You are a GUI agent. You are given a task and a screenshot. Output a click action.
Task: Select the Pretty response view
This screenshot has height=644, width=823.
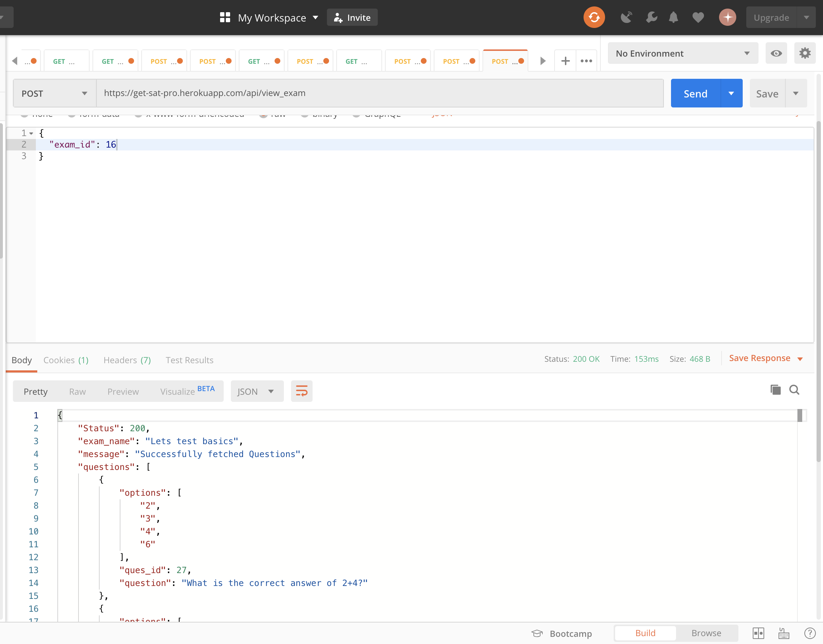click(35, 391)
